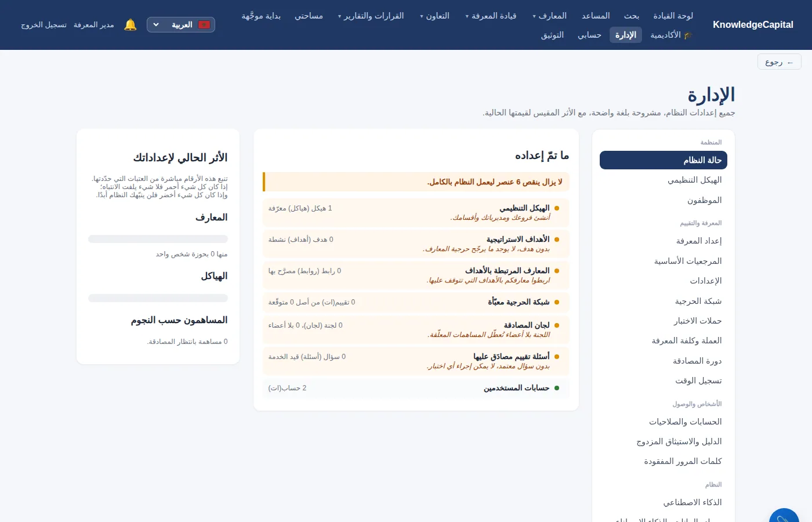The width and height of the screenshot is (812, 522).
Task: Open الهيكل التنظيمي sidebar item
Action: 664,180
